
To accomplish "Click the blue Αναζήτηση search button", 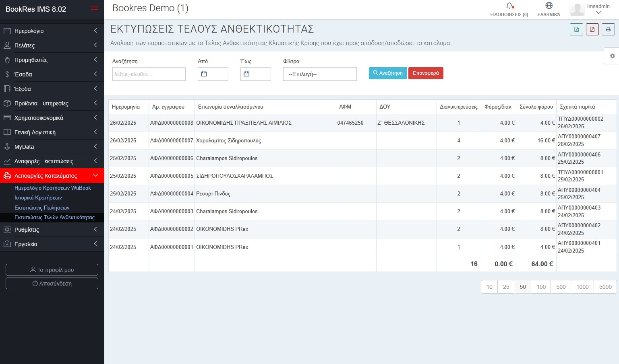I will pyautogui.click(x=387, y=73).
